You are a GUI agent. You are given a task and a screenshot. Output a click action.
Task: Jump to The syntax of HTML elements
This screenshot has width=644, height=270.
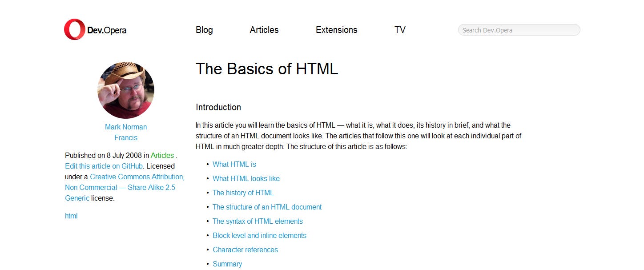258,221
